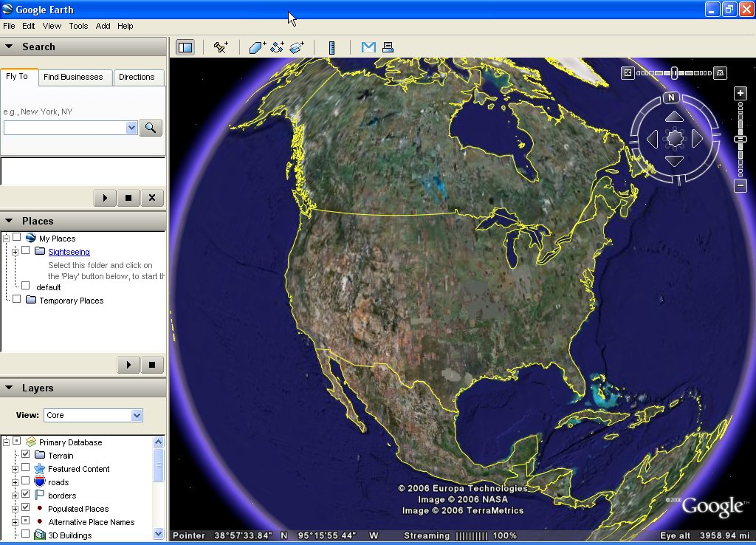Add a placemark with pushpin icon
Image resolution: width=756 pixels, height=545 pixels.
[x=221, y=47]
